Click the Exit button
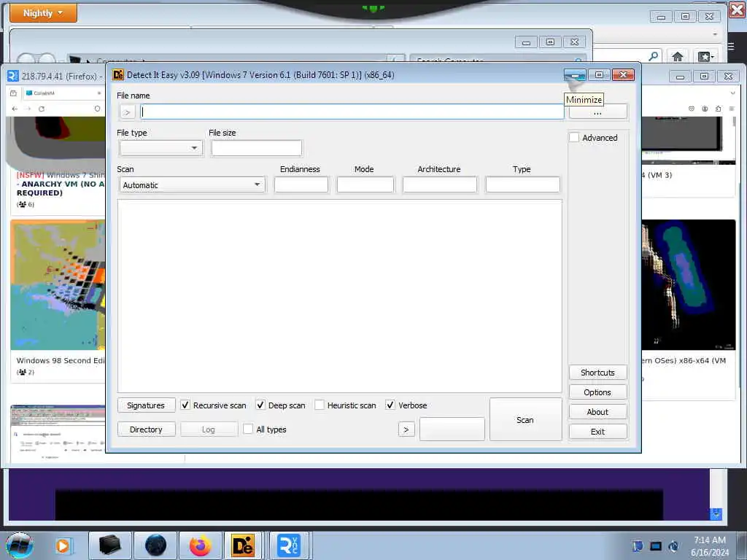This screenshot has width=747, height=560. (597, 432)
